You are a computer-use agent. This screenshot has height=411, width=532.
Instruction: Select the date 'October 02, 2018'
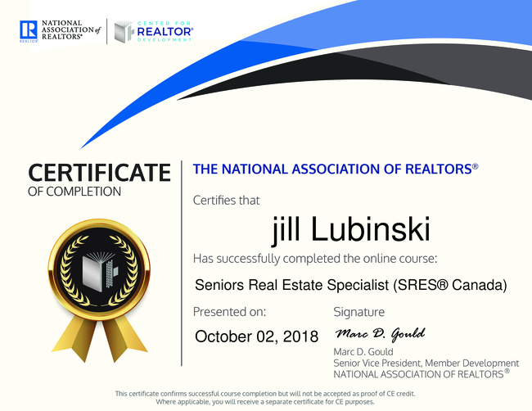coord(256,336)
